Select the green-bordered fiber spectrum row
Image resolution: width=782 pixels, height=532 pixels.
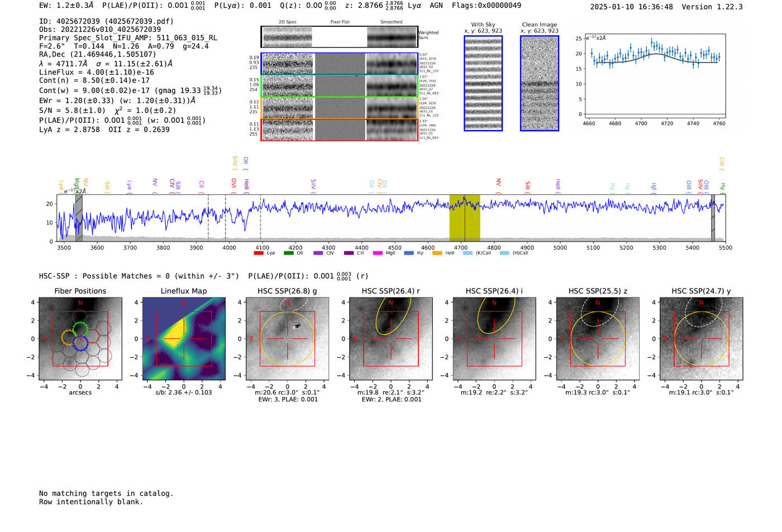pyautogui.click(x=339, y=85)
